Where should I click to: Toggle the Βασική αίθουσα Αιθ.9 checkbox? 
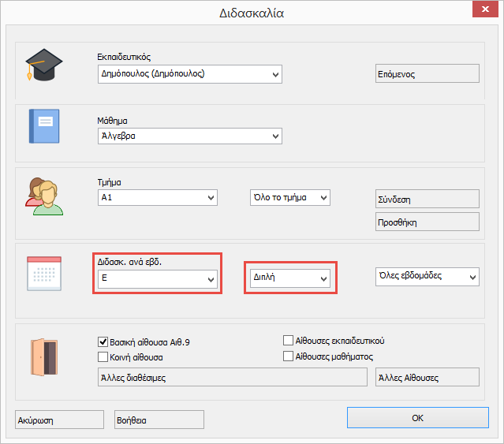click(103, 341)
